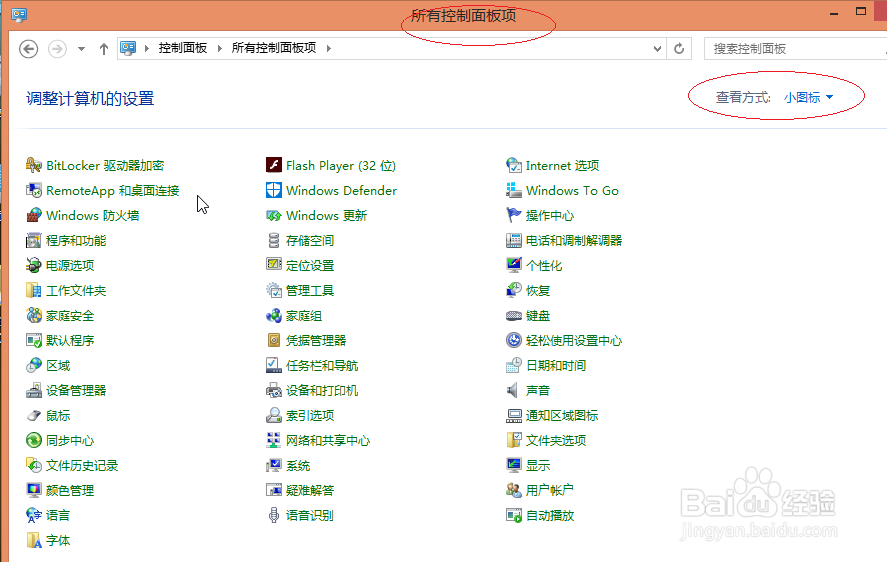
Task: Click the RemoteApp 和桌面连接 icon
Action: pyautogui.click(x=34, y=190)
